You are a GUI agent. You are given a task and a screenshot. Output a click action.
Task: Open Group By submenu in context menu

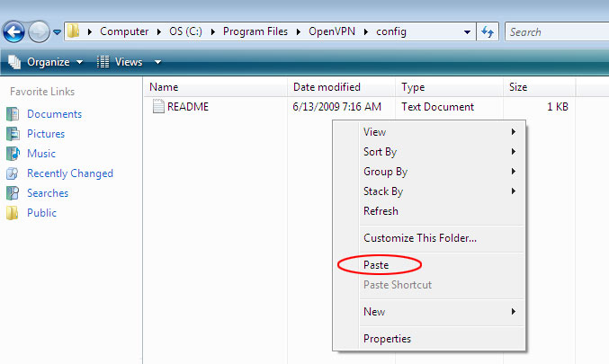(x=429, y=172)
